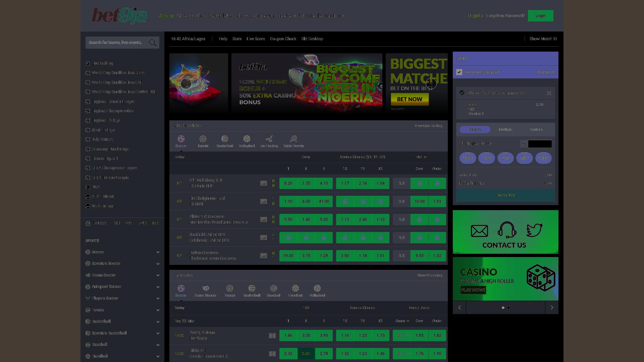
Task: Click the headset support contact icon
Action: tap(507, 230)
